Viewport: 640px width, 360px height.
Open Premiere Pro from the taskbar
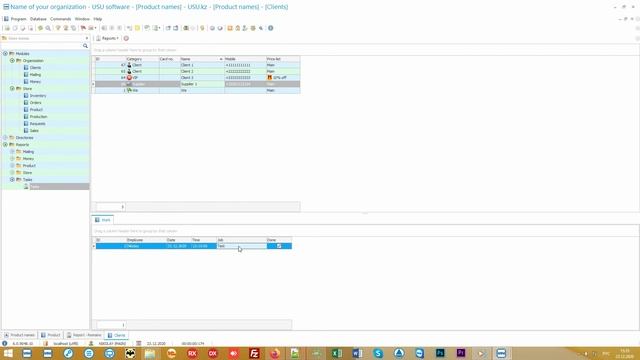tap(461, 353)
